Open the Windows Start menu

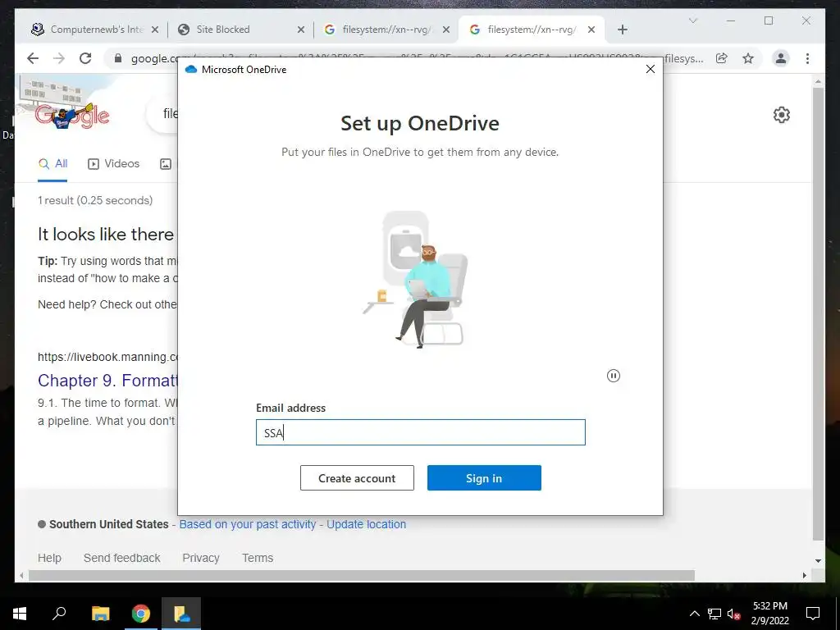pyautogui.click(x=20, y=614)
